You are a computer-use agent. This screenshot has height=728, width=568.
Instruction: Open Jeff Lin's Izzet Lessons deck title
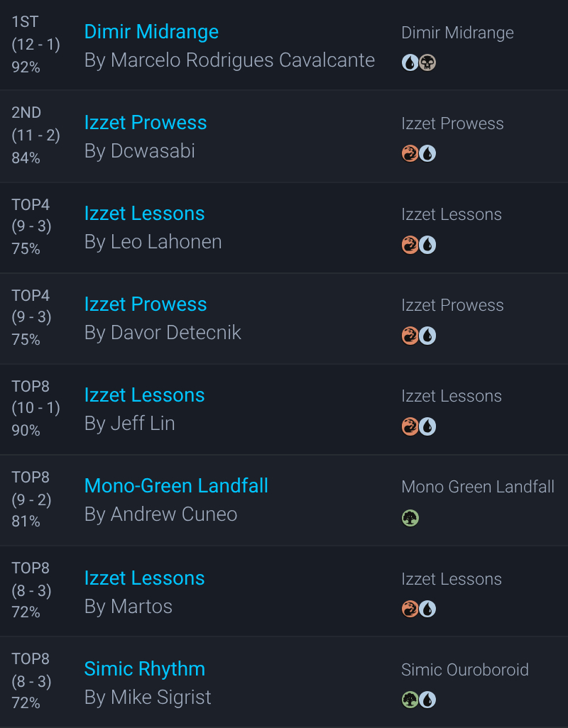(x=144, y=395)
